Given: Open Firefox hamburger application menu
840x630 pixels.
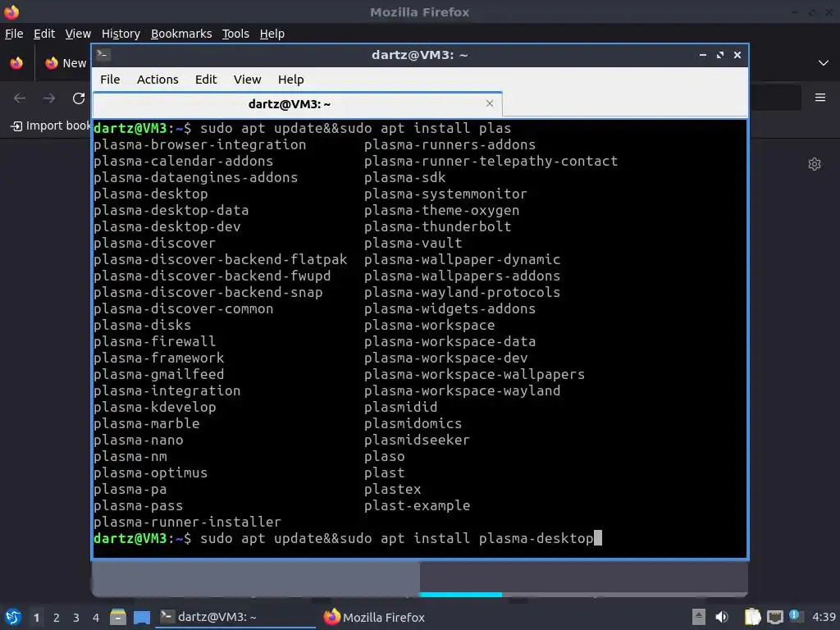Looking at the screenshot, I should 819,98.
